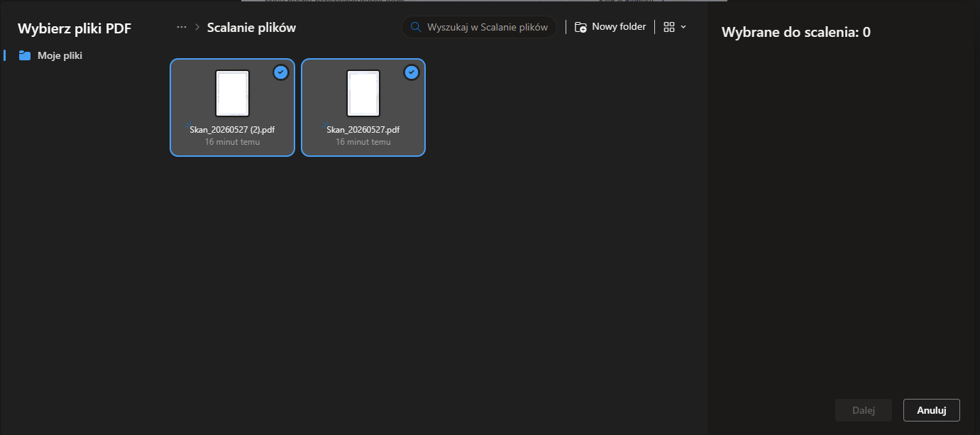Click the Dalej button

tap(864, 410)
